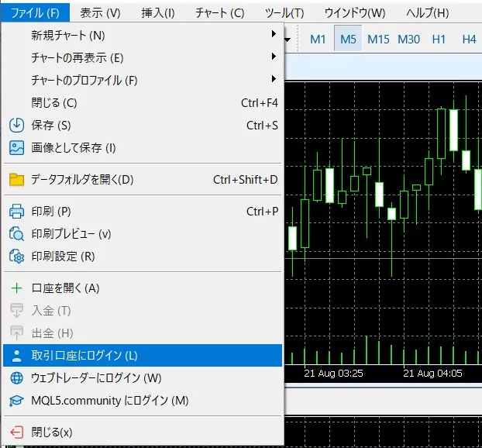Expand the 新規チャート submenu arrow
Image resolution: width=482 pixels, height=448 pixels.
tap(274, 35)
